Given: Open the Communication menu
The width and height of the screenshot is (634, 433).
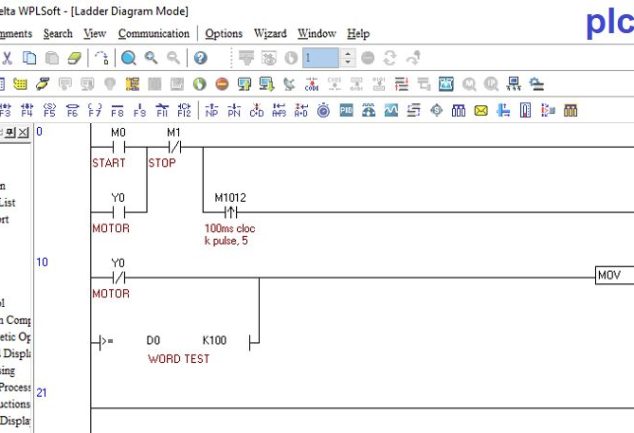Looking at the screenshot, I should pyautogui.click(x=154, y=34).
